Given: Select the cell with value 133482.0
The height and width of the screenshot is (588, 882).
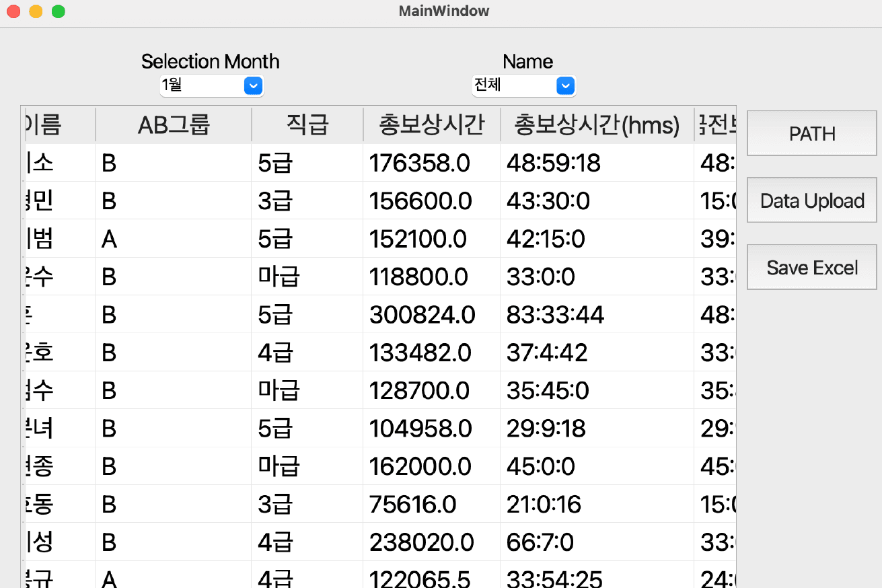Looking at the screenshot, I should point(432,353).
